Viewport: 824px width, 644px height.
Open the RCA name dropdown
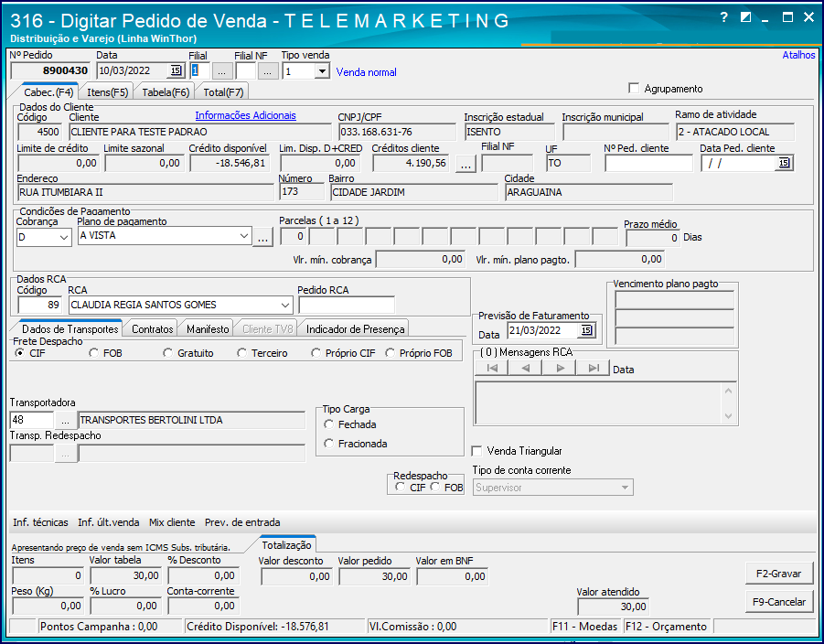[284, 305]
